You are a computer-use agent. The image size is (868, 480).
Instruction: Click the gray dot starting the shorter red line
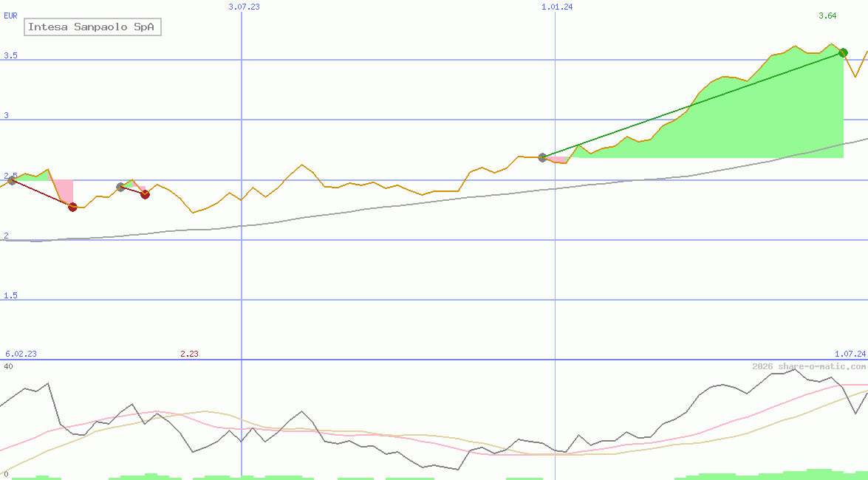(120, 187)
